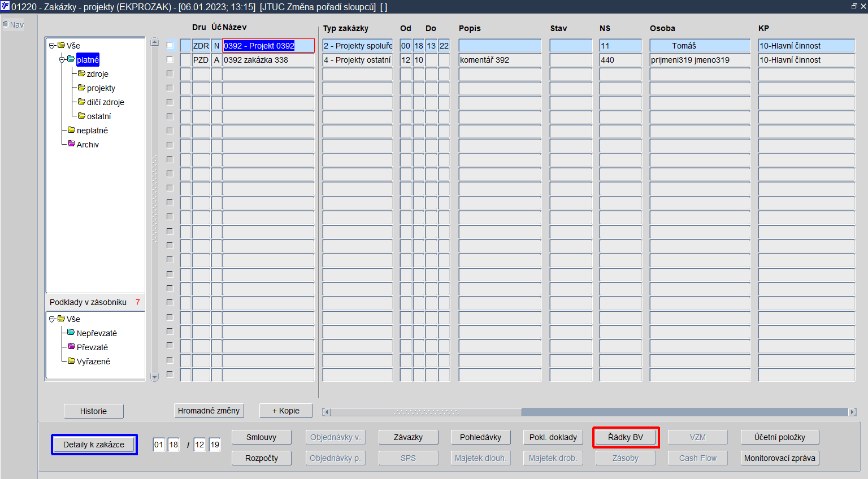Click the Převzaté folder icon

[71, 347]
